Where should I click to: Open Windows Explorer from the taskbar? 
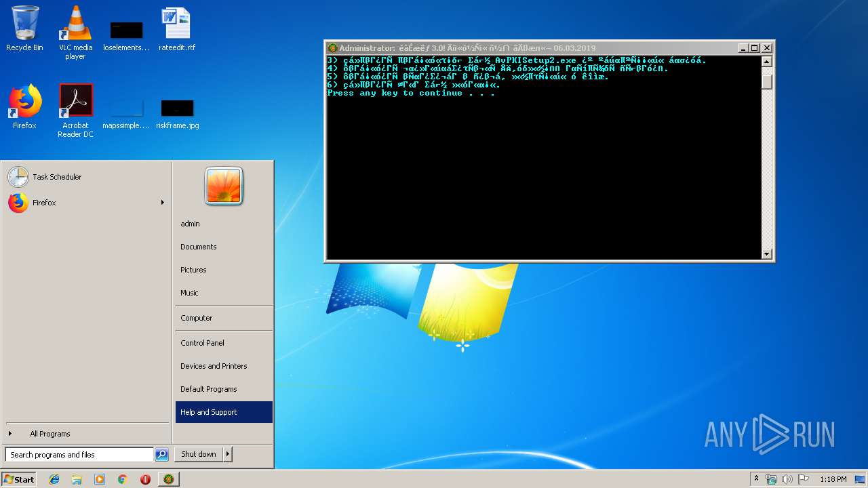(x=77, y=479)
